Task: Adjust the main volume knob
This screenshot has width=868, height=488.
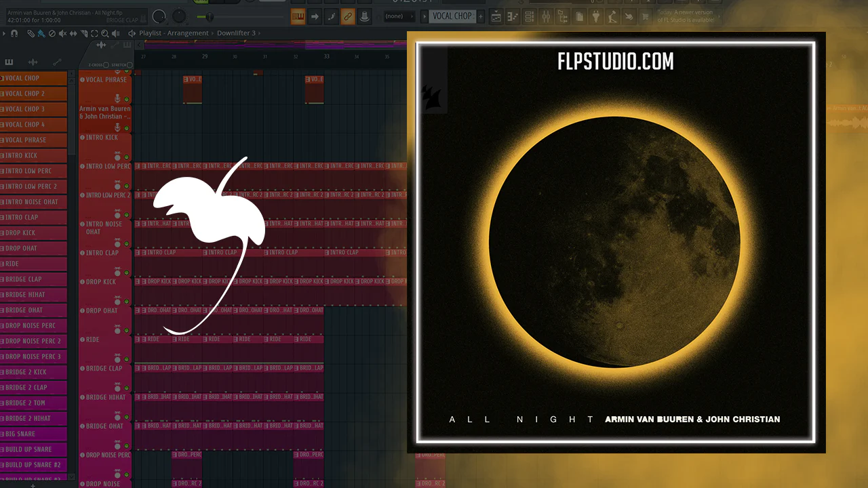Action: click(x=159, y=16)
